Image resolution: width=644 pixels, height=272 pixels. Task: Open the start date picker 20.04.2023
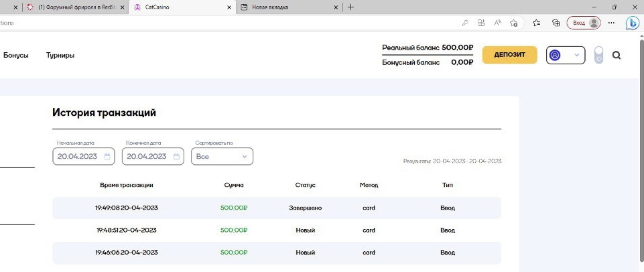click(84, 156)
